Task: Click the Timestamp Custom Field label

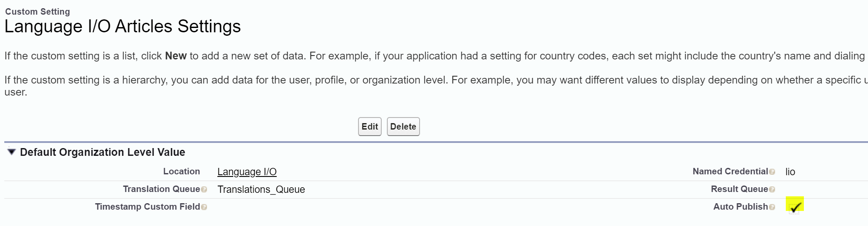Action: point(148,207)
